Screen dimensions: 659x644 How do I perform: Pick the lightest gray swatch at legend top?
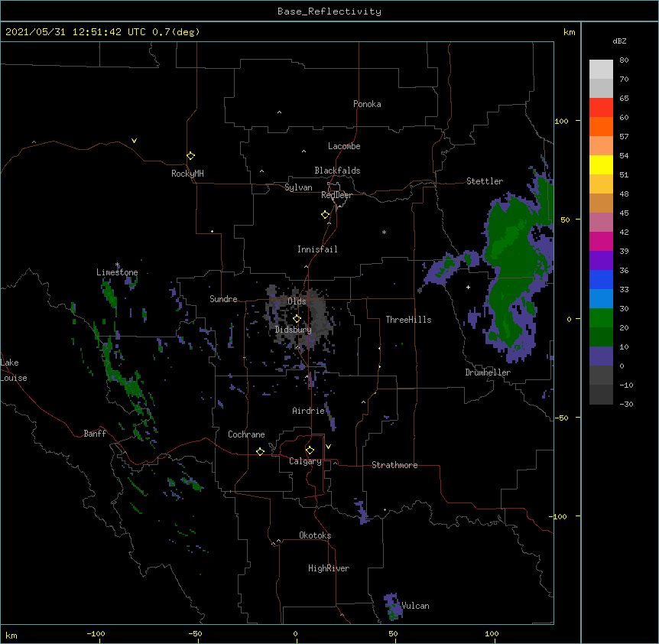[601, 70]
